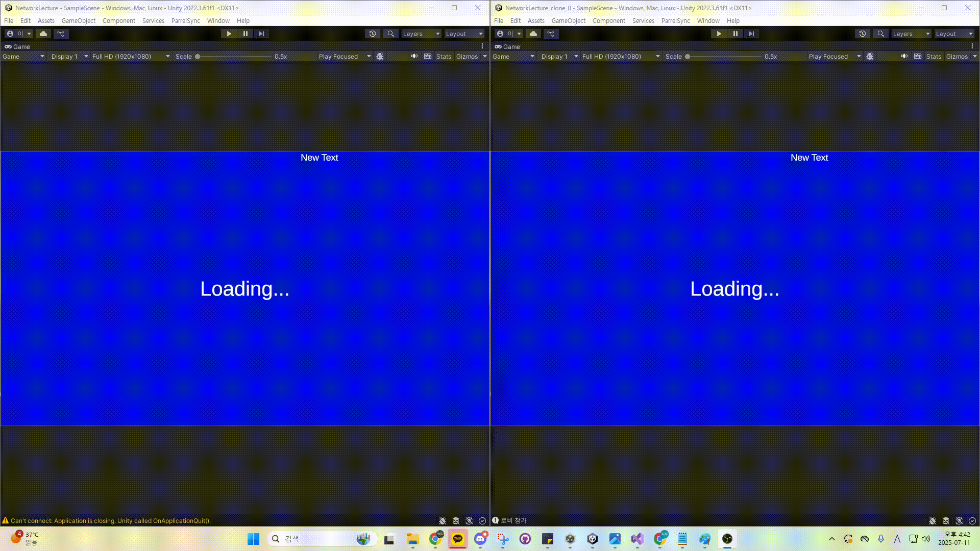Click Step button in left editor toolbar
This screenshot has width=980, height=551.
tap(261, 34)
